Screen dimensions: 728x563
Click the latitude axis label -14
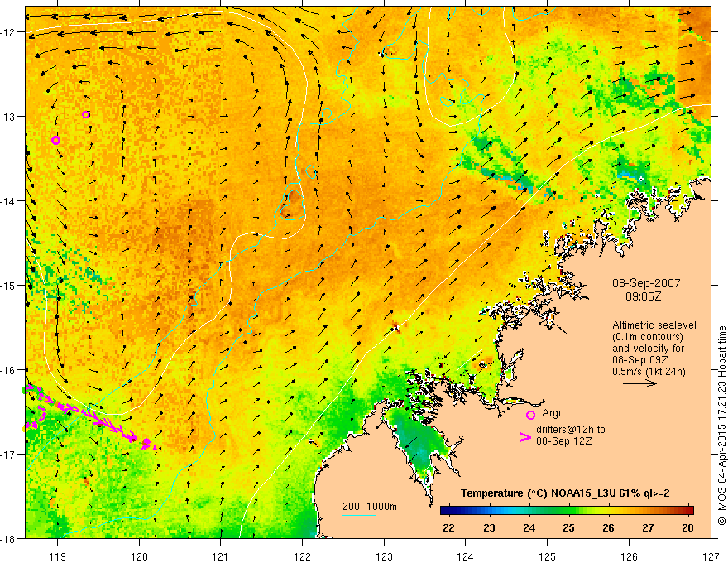[x=9, y=200]
